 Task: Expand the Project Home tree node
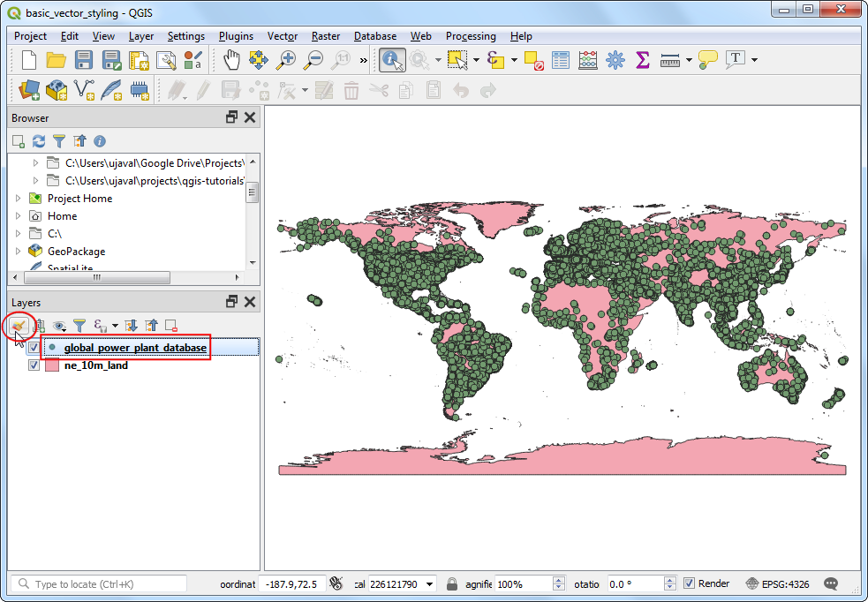point(18,199)
